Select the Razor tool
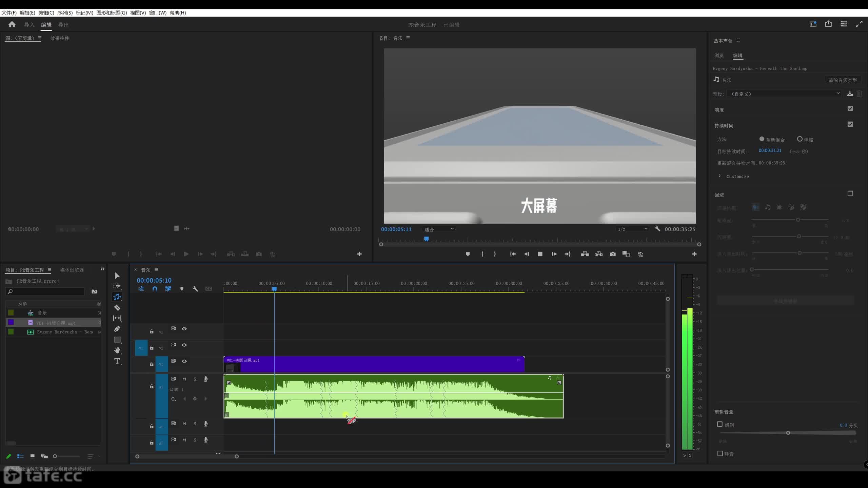This screenshot has height=488, width=868. click(x=117, y=308)
